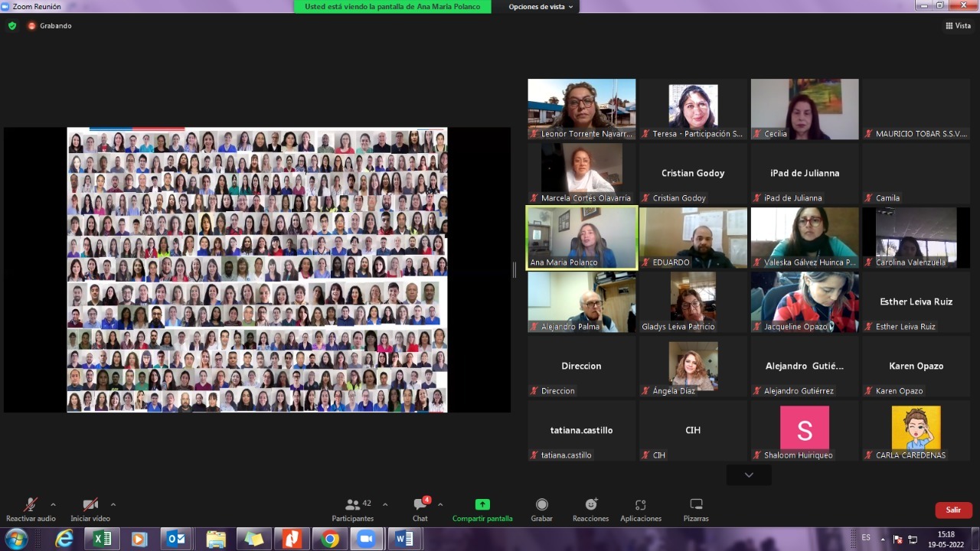Expand audio options arrow beside Reactivar audio
980x551 pixels.
point(53,504)
